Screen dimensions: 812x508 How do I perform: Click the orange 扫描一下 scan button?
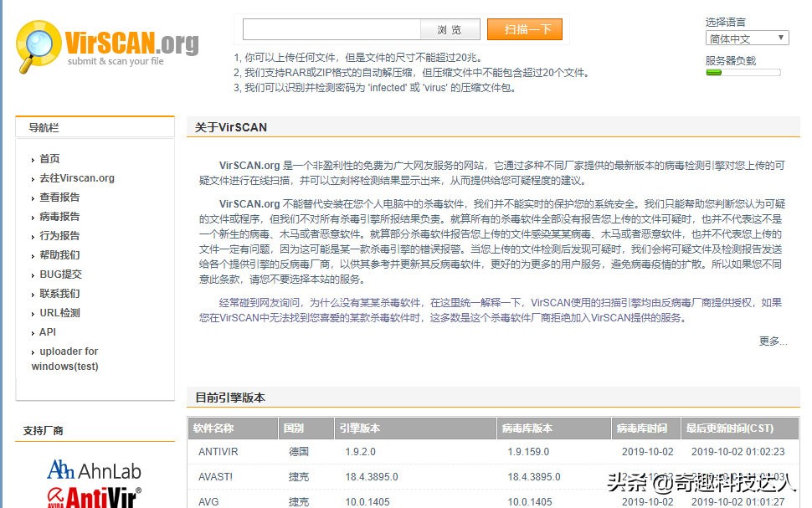(x=525, y=29)
